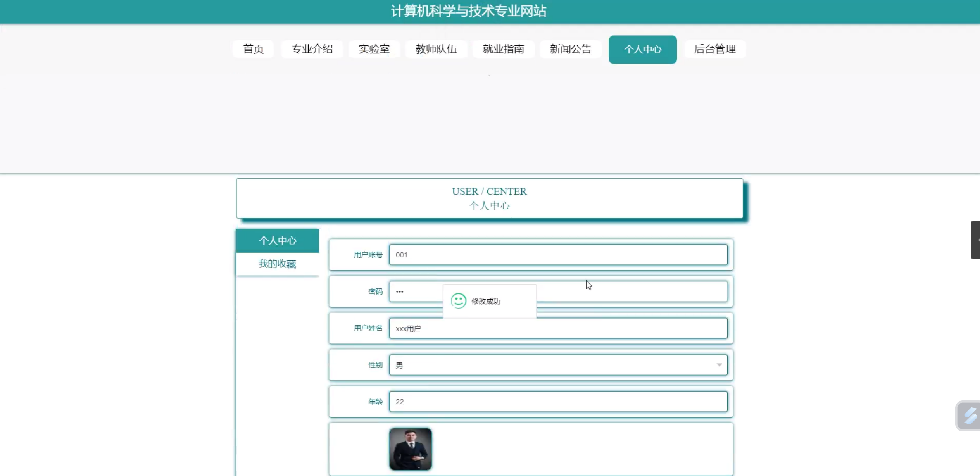Click the 用户姓名 input field
The image size is (980, 476).
point(558,328)
